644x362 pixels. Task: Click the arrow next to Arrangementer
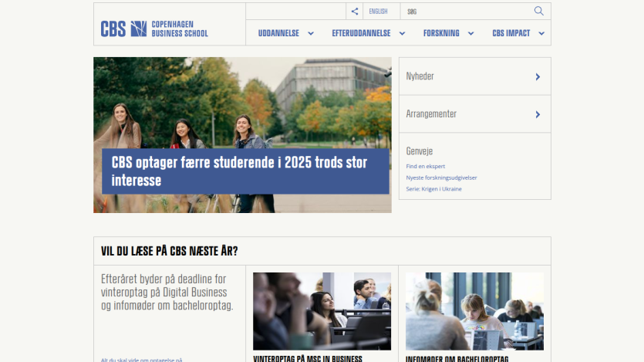(x=538, y=115)
